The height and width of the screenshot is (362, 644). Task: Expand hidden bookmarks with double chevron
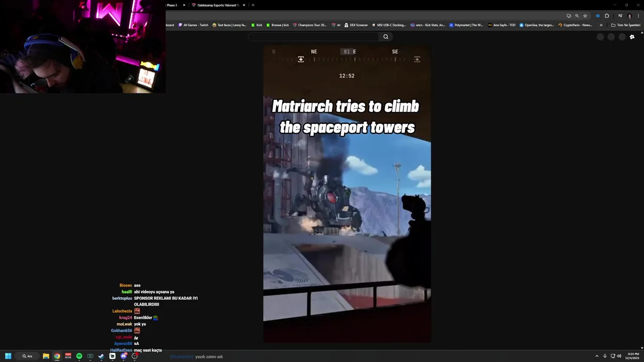pyautogui.click(x=601, y=25)
